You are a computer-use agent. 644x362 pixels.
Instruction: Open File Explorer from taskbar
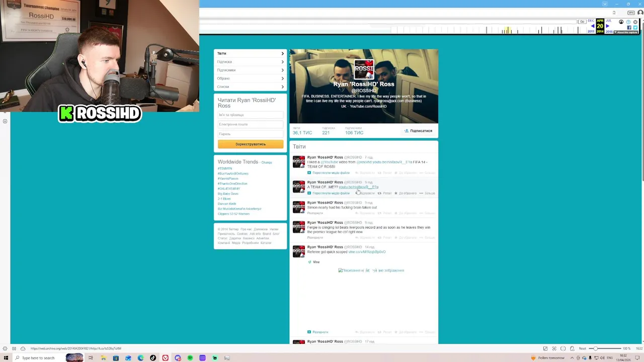[103, 358]
